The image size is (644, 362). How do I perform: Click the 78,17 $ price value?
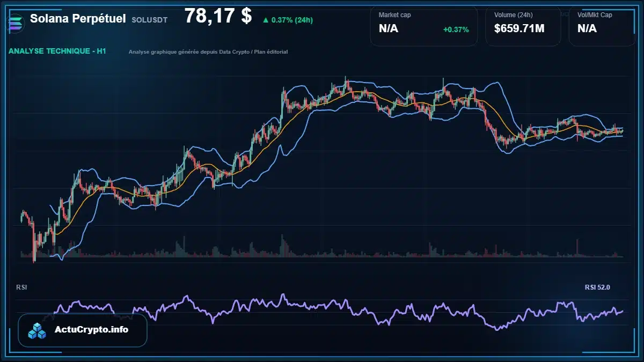pos(218,16)
